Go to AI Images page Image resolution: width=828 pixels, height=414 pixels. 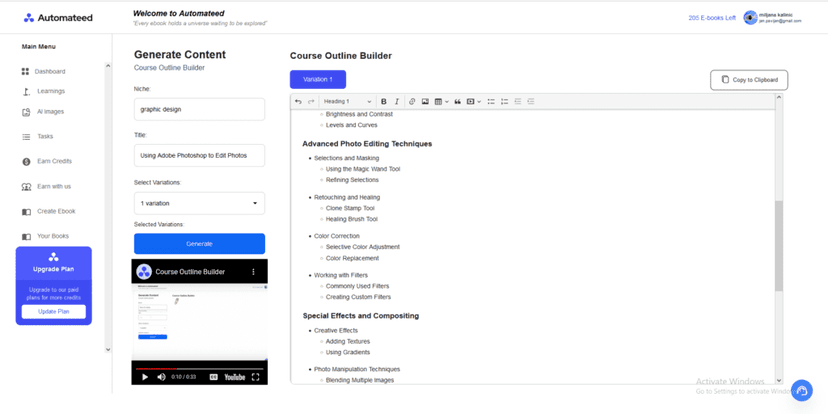[43, 112]
